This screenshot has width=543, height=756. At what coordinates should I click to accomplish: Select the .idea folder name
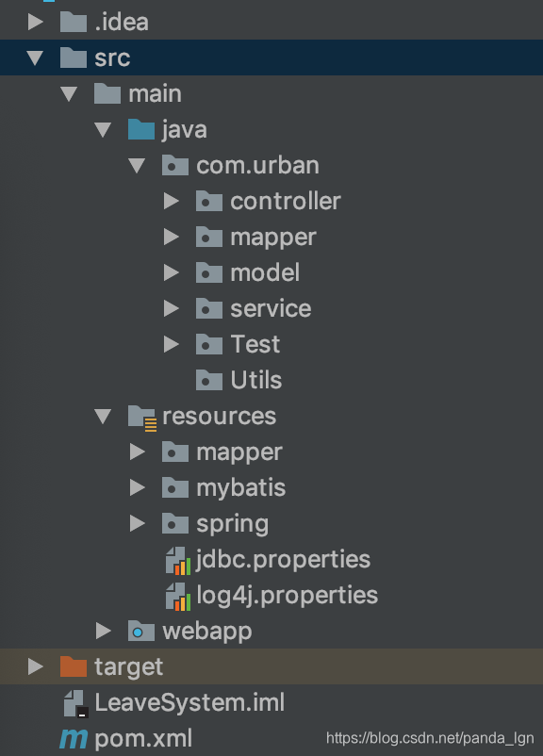[x=122, y=23]
